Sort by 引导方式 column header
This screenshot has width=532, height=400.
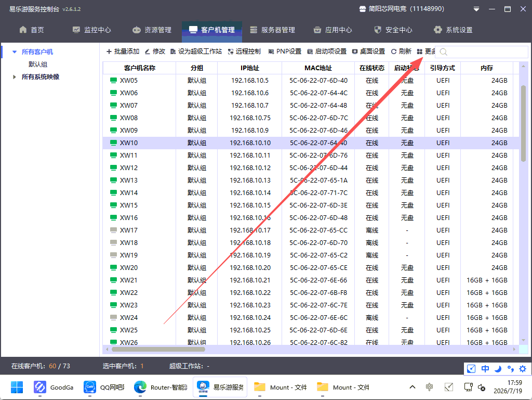443,68
